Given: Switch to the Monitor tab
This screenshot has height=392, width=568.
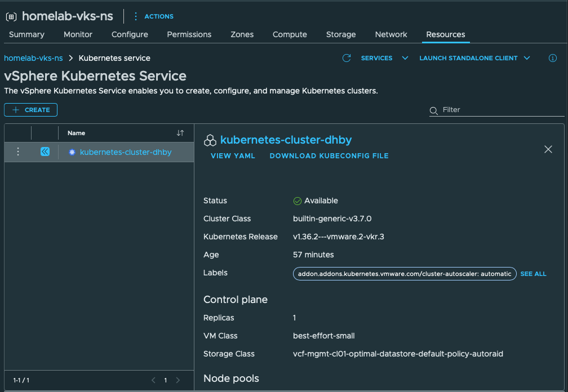Looking at the screenshot, I should click(x=78, y=34).
